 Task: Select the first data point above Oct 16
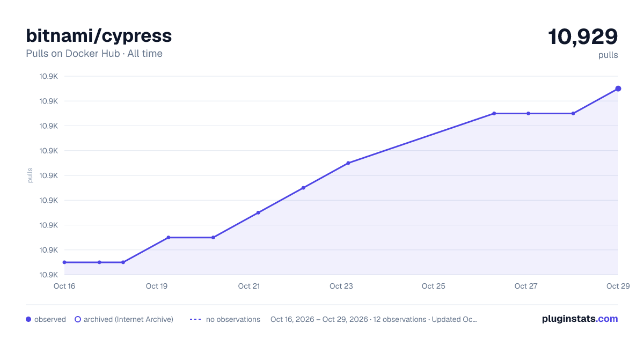64,262
